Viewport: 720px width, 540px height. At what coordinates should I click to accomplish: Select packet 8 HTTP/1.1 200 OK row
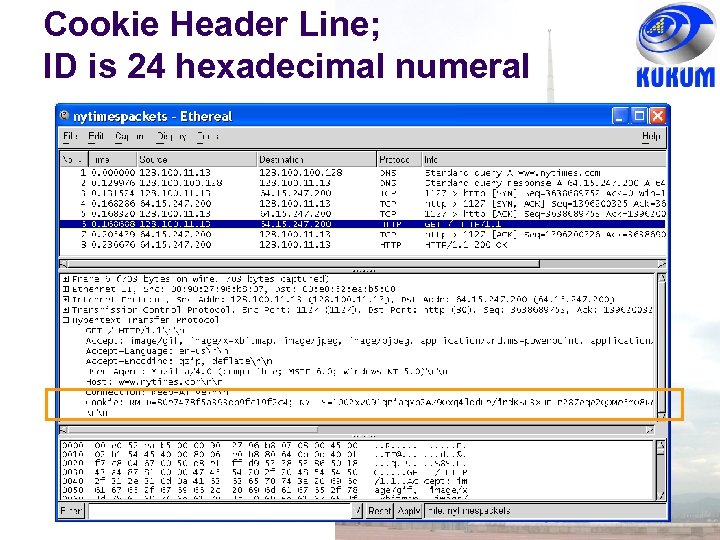point(362,245)
